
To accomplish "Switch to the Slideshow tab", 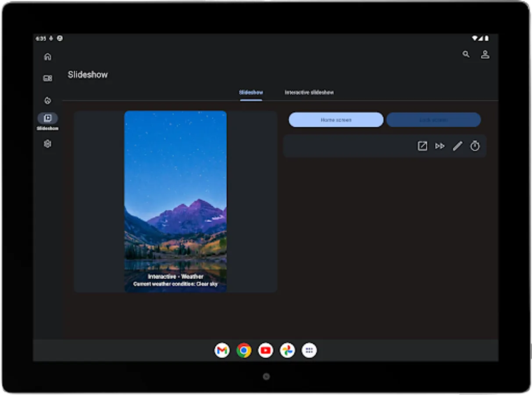I will [251, 93].
